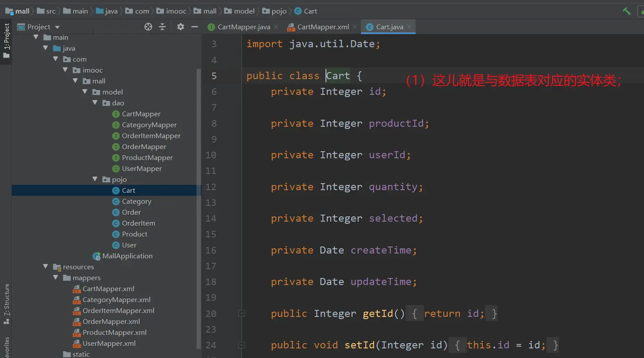The width and height of the screenshot is (644, 358).
Task: Select the CartMapper interface under dao
Action: [x=141, y=114]
